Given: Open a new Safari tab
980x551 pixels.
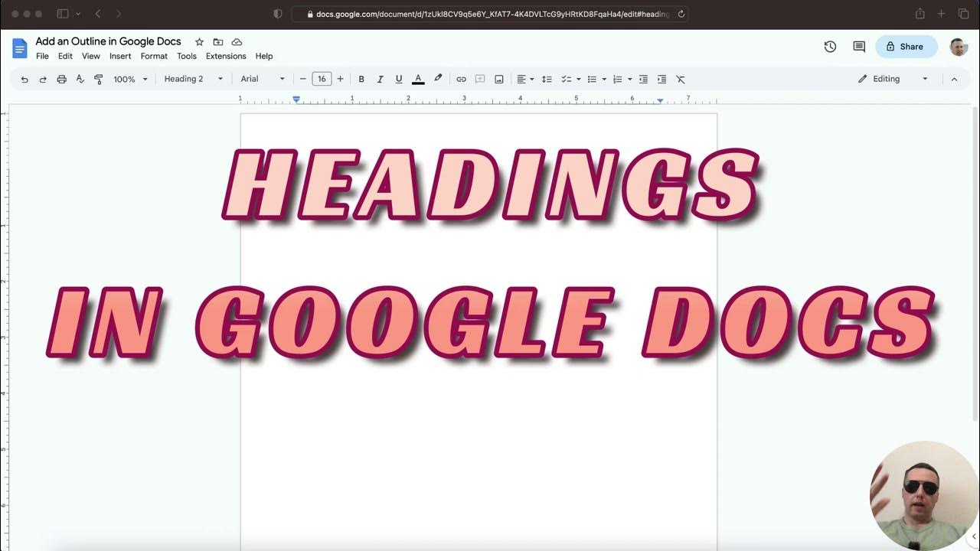Looking at the screenshot, I should coord(941,14).
